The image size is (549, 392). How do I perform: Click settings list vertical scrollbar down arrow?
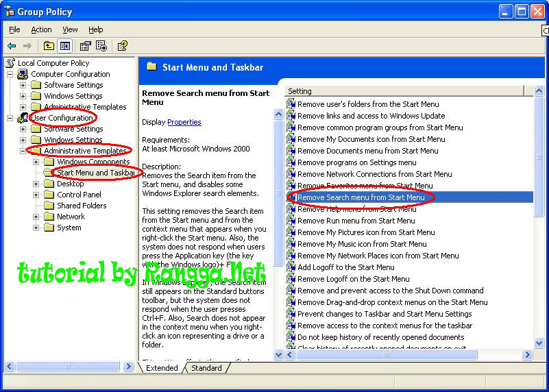point(539,343)
